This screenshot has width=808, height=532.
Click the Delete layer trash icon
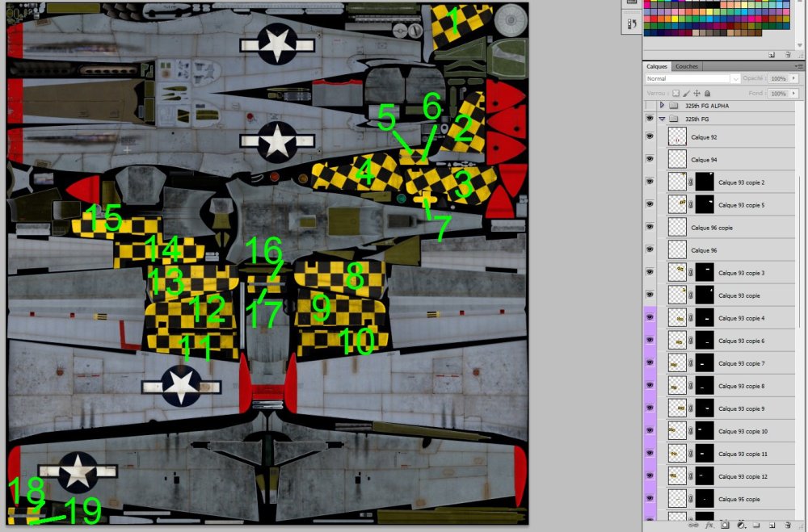coord(788,526)
